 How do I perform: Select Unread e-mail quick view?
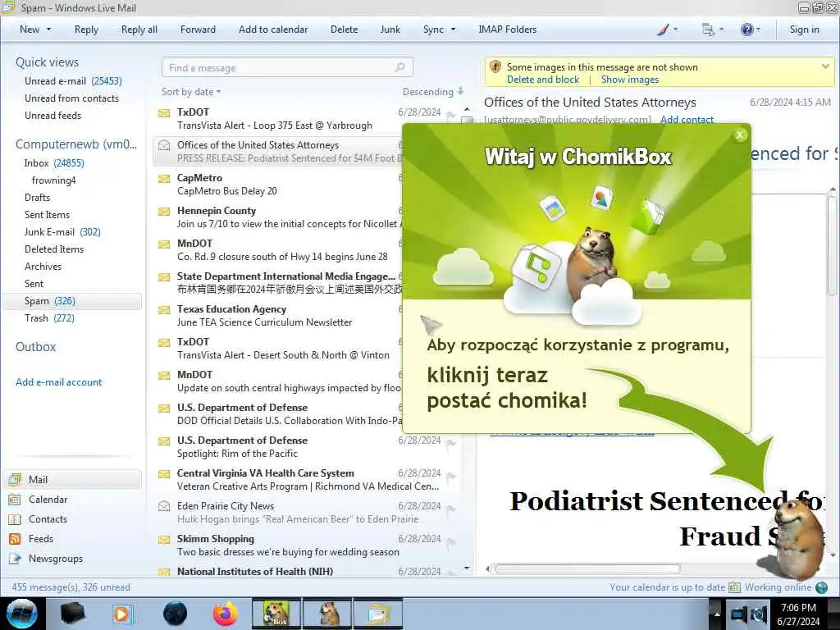click(x=73, y=81)
